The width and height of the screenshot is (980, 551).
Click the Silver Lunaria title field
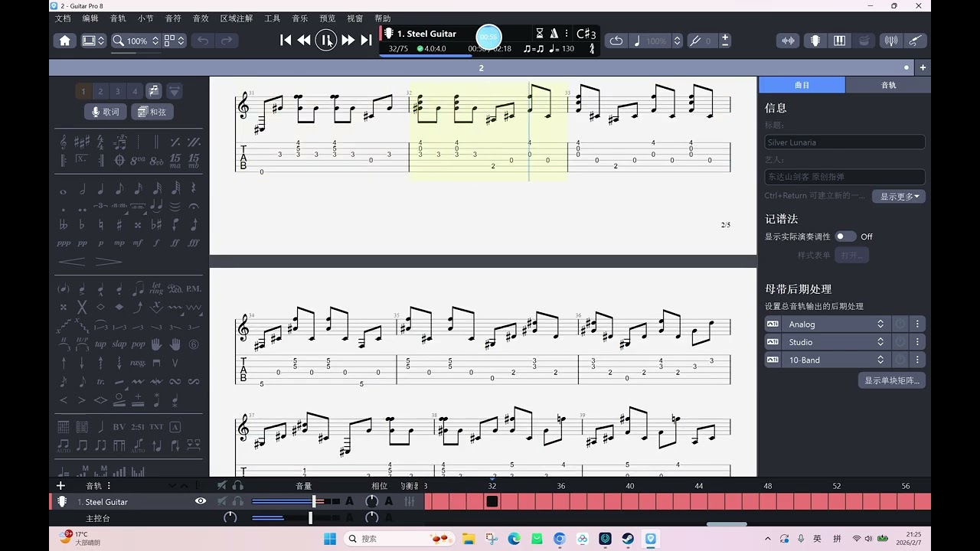coord(845,142)
